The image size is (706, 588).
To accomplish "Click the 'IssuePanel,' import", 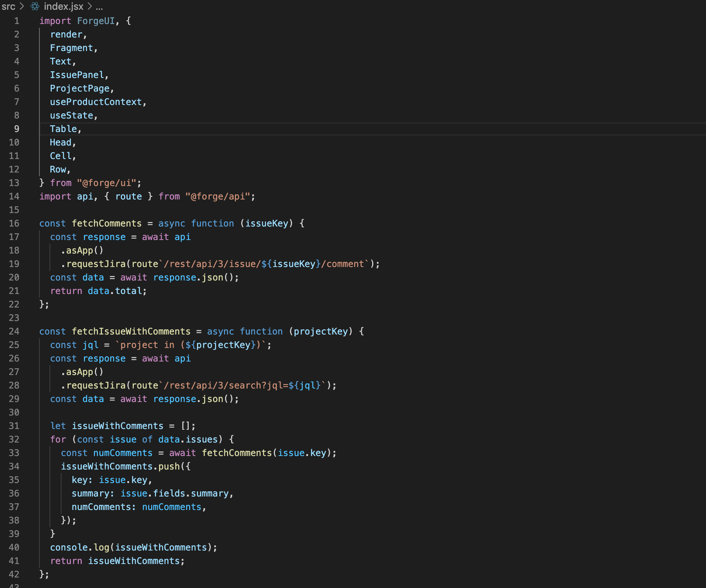I will 80,75.
